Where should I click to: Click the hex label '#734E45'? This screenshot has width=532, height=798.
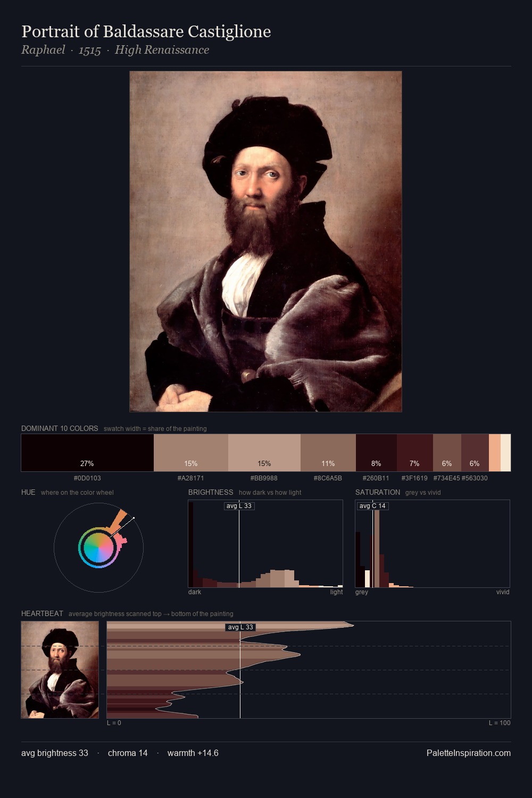point(447,478)
